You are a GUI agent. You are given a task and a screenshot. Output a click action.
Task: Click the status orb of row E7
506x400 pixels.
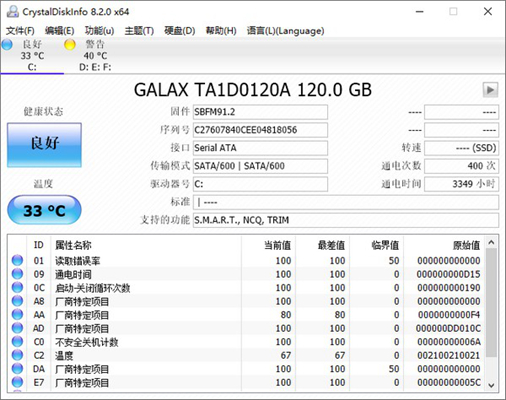point(17,382)
